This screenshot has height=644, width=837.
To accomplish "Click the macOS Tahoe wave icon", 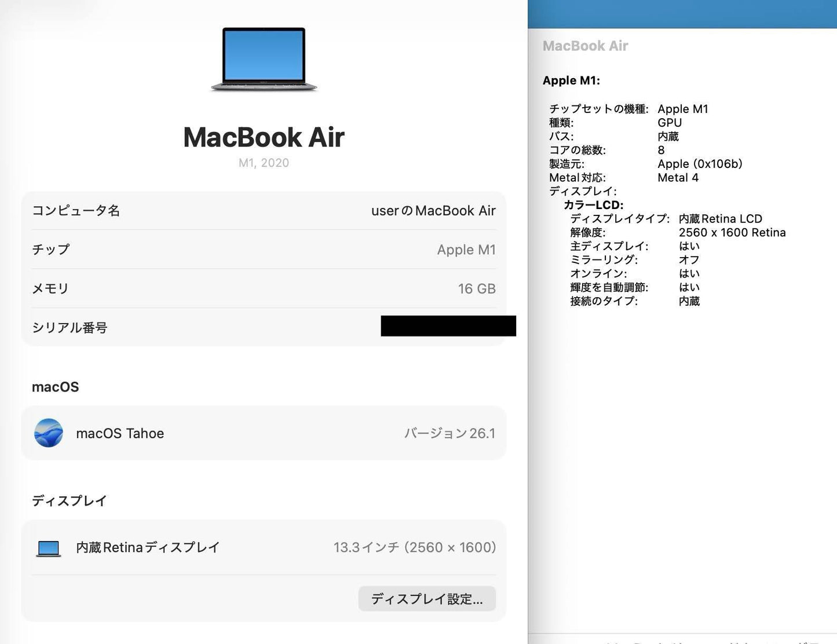I will click(49, 433).
